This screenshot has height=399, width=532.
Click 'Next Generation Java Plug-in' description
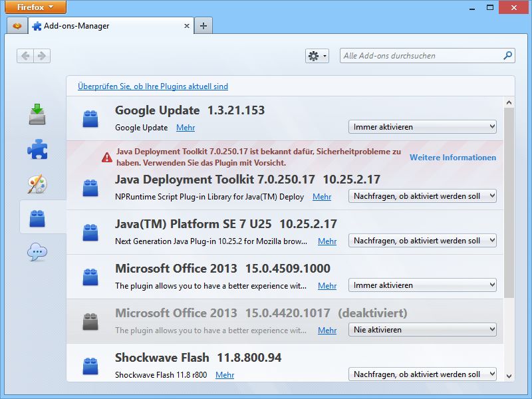[211, 241]
